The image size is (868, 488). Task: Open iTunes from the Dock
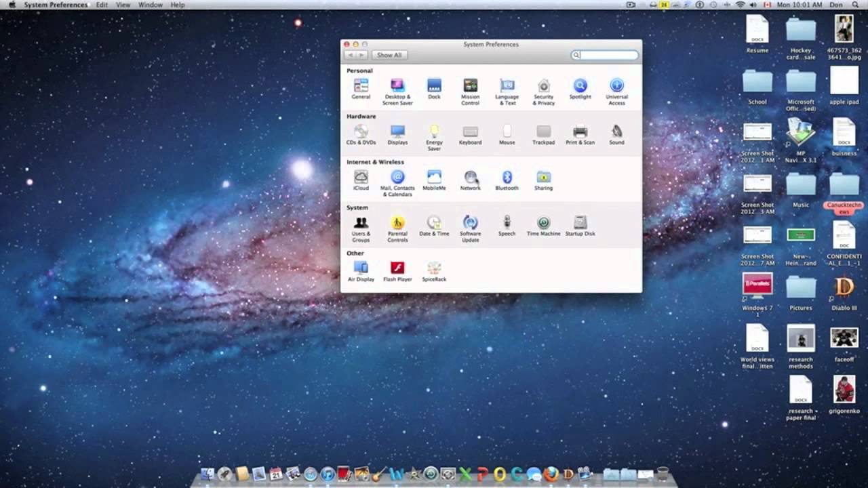pos(328,474)
